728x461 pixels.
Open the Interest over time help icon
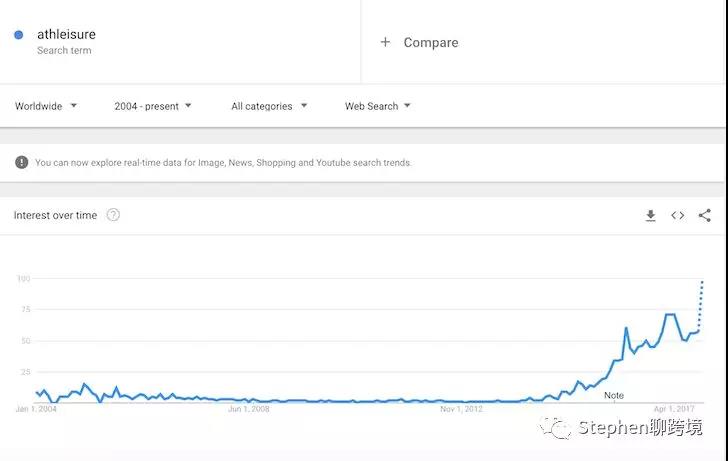click(113, 215)
